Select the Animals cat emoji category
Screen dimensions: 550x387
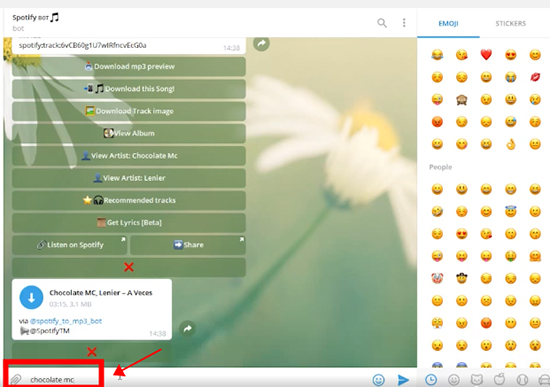pos(477,380)
